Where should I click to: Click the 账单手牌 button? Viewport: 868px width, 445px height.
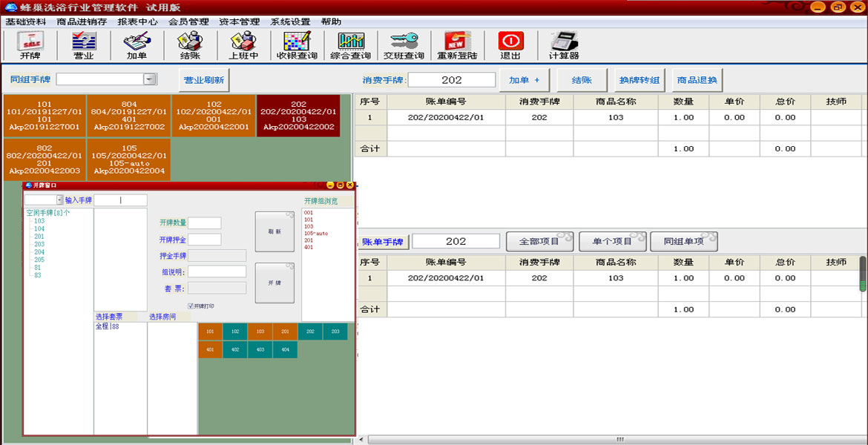pos(383,242)
